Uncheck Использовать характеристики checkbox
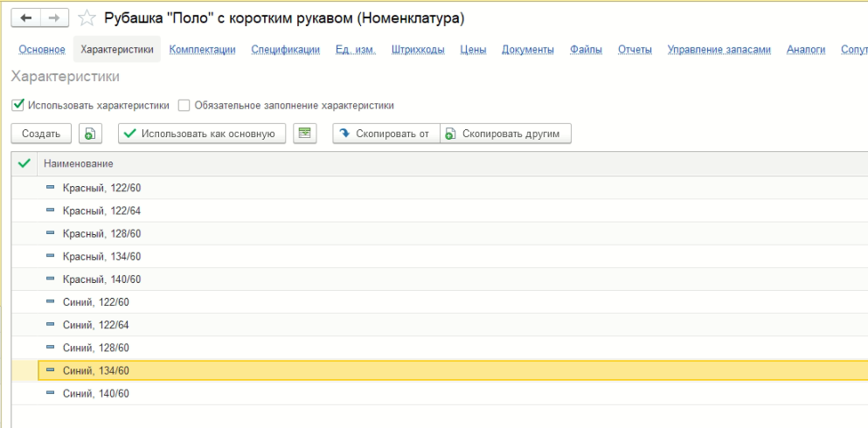 (x=17, y=105)
